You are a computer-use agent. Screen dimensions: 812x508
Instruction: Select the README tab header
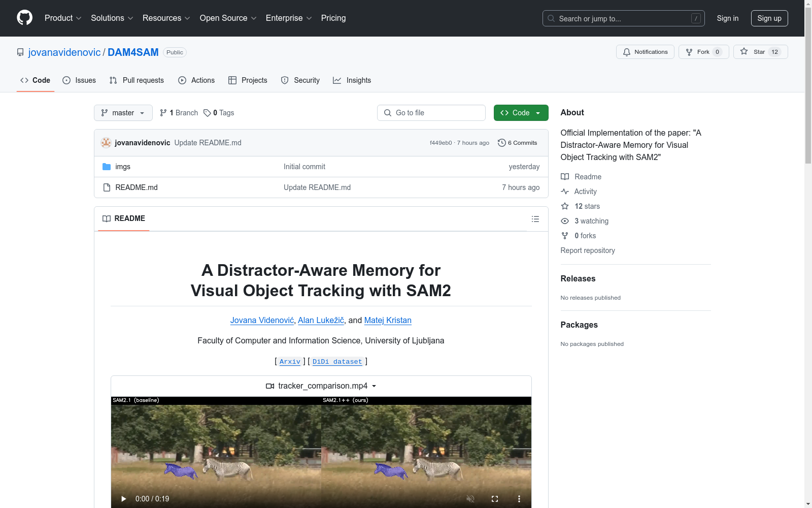pos(124,218)
